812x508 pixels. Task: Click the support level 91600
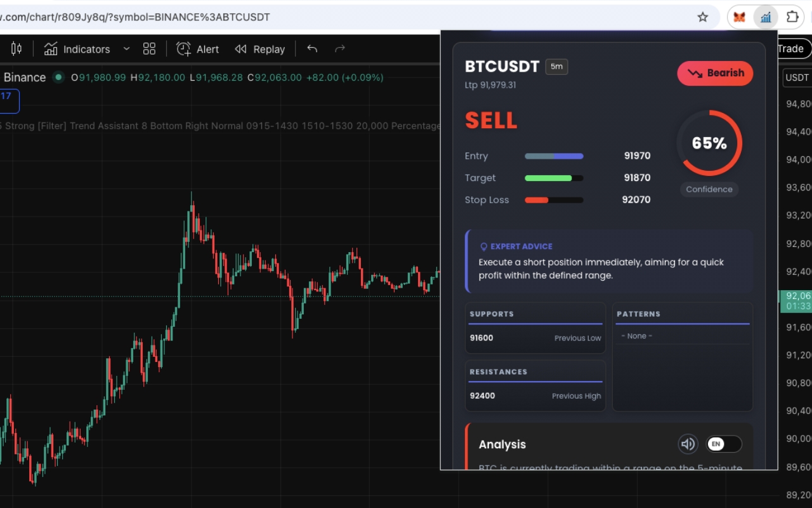coord(481,338)
